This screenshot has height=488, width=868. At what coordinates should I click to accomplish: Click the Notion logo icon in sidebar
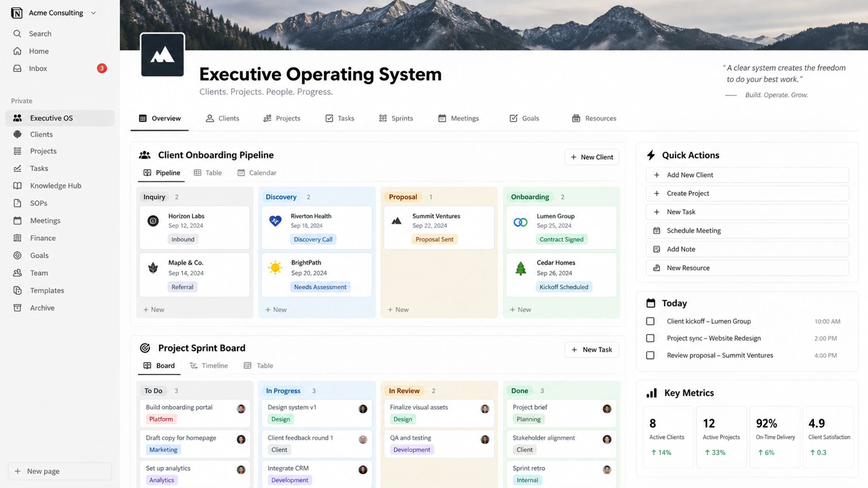tap(17, 13)
